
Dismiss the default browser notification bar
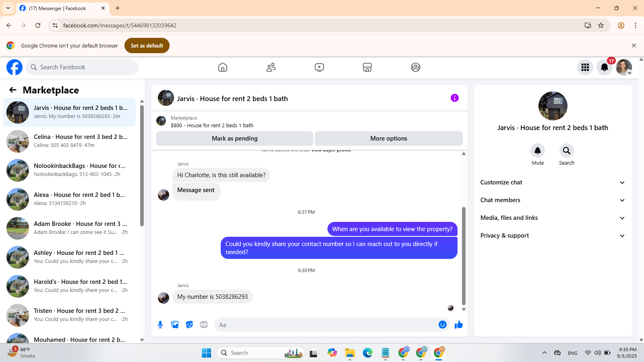coord(634,46)
